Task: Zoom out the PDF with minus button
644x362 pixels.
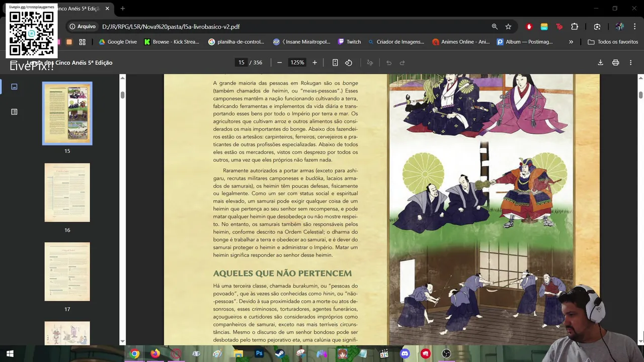Action: click(x=279, y=62)
